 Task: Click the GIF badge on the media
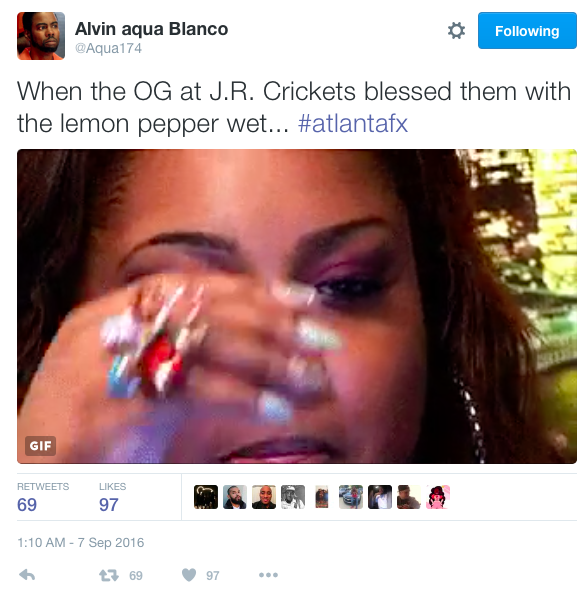[x=40, y=445]
